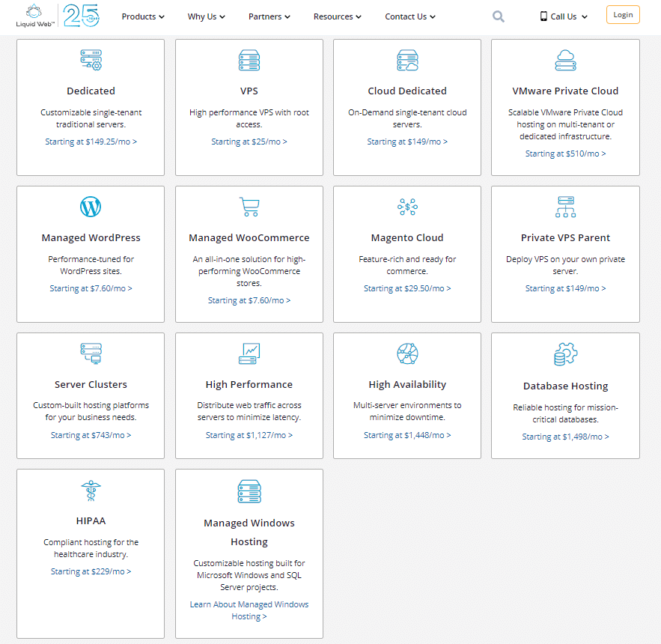Click the Managed Windows Hosting heading

coord(249,532)
